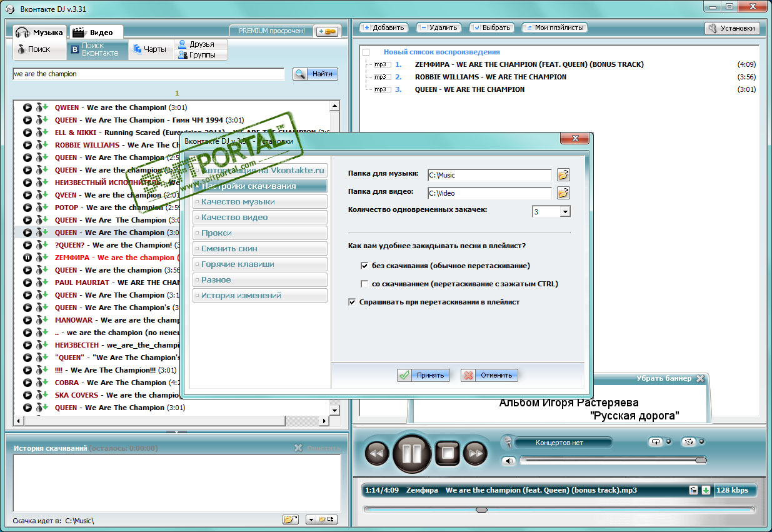
Task: Play the РОТОР - We are the champion result
Action: tap(28, 208)
